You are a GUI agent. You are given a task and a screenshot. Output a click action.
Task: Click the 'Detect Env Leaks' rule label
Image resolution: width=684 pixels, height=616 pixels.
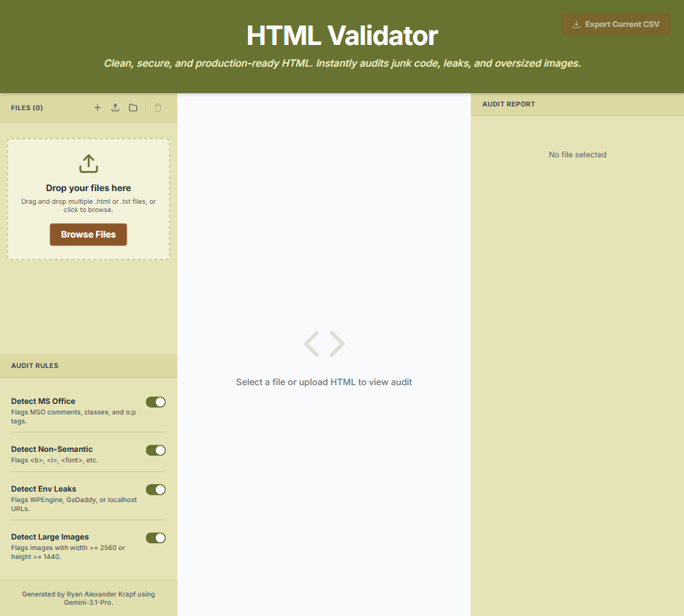pyautogui.click(x=43, y=489)
